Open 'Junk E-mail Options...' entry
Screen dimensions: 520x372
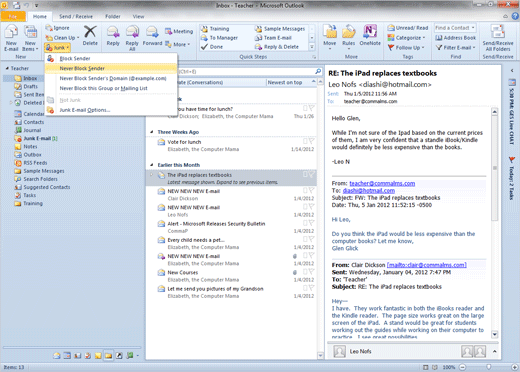[111, 110]
